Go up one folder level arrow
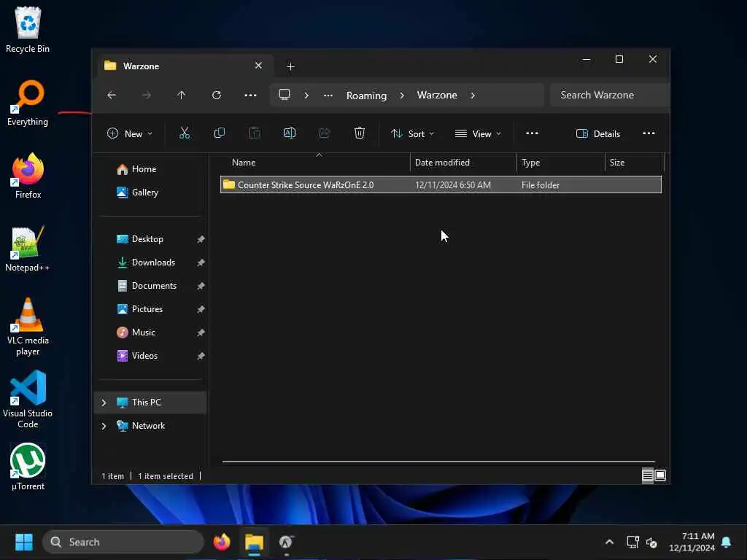Viewport: 747px width, 560px height. [182, 96]
